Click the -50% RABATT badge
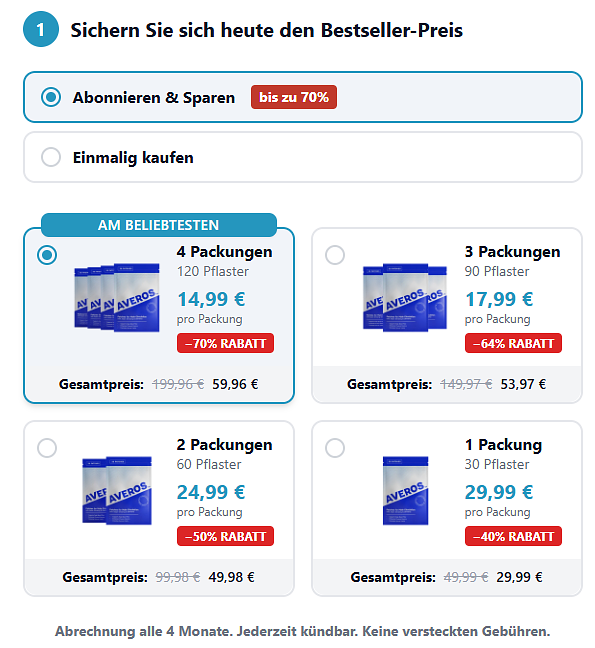Image resolution: width=595 pixels, height=648 pixels. tap(225, 536)
